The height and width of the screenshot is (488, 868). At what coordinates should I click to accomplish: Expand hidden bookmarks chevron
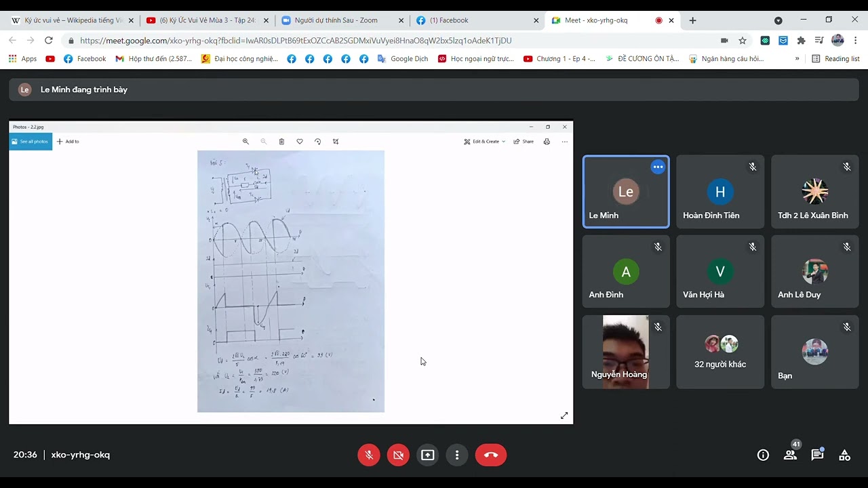pyautogui.click(x=797, y=59)
